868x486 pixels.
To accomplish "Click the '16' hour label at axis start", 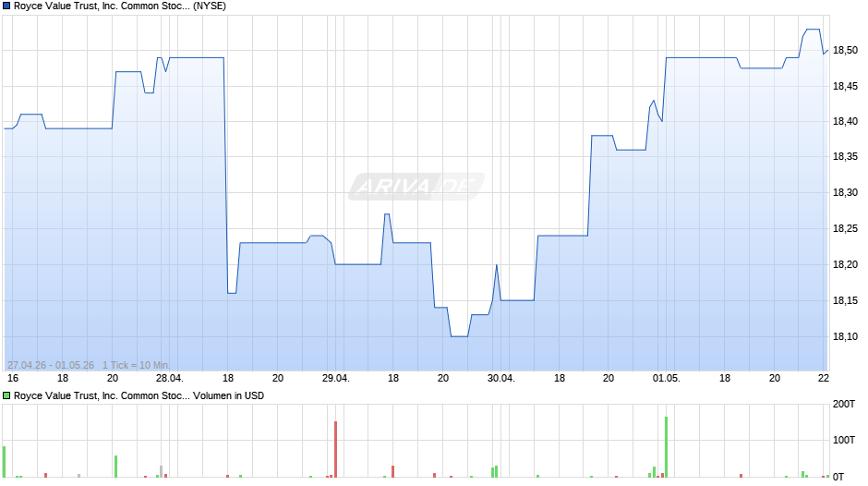I will 13,378.
